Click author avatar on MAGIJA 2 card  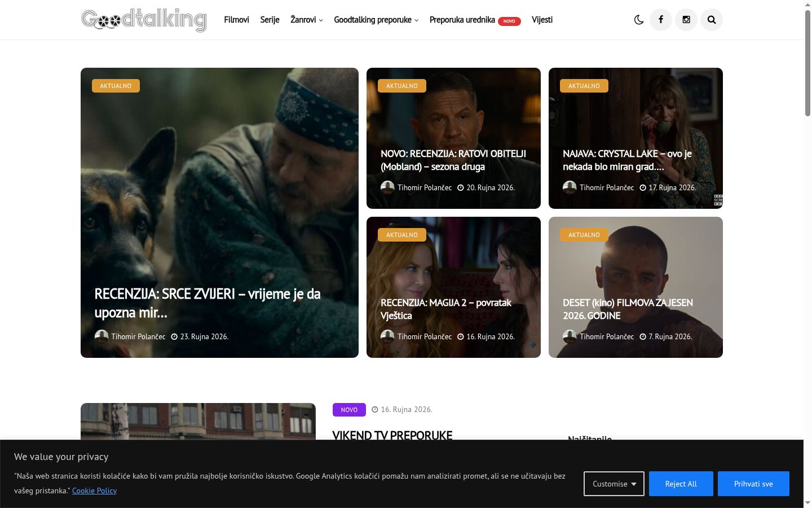point(387,336)
